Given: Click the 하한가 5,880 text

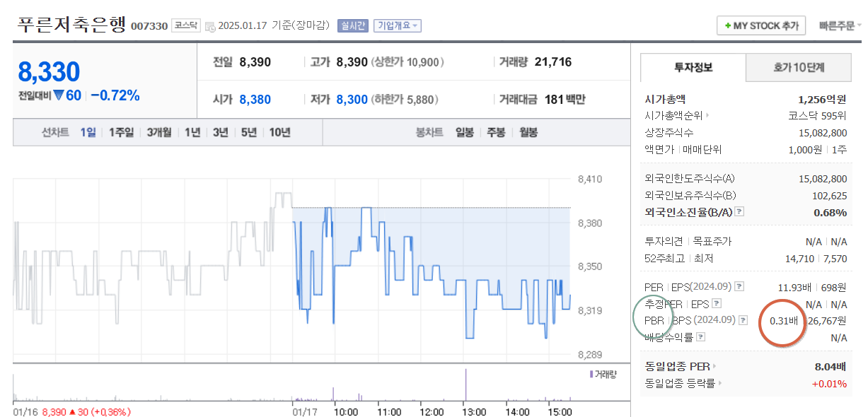Looking at the screenshot, I should point(405,100).
